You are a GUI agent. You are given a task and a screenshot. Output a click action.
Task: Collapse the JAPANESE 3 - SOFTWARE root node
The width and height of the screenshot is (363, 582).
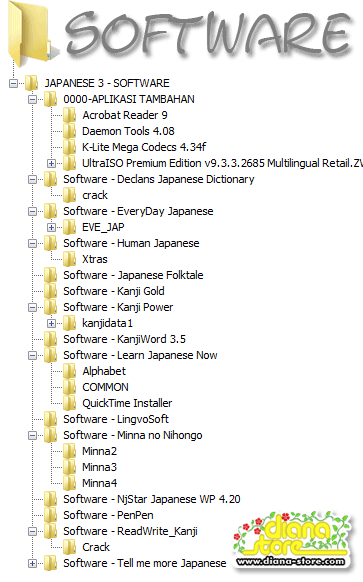pyautogui.click(x=13, y=83)
